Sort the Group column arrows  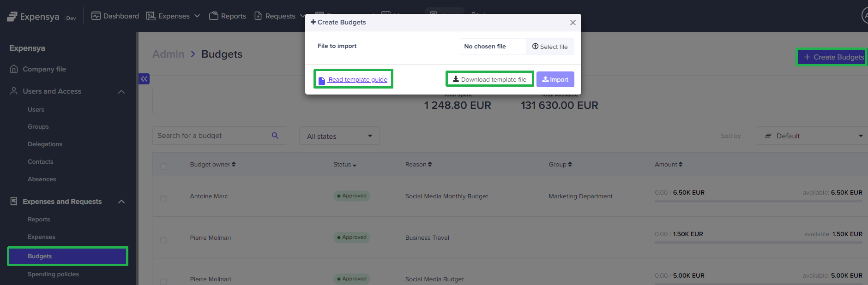pyautogui.click(x=570, y=164)
